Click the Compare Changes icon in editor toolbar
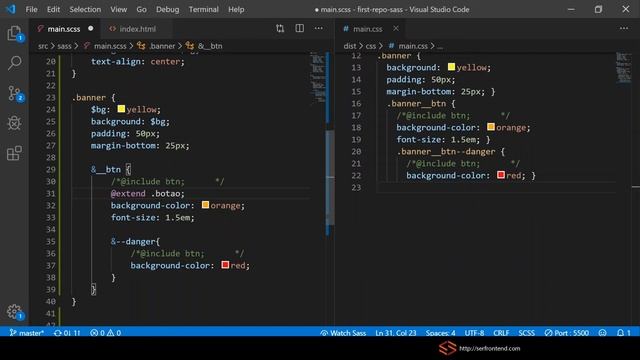This screenshot has height=360, width=640. point(280,29)
